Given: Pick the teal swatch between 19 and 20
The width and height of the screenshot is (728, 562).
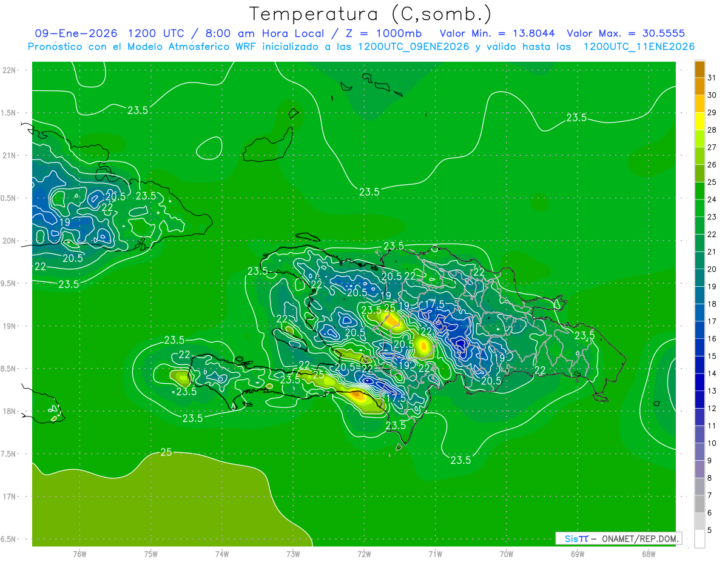Looking at the screenshot, I should (x=699, y=278).
